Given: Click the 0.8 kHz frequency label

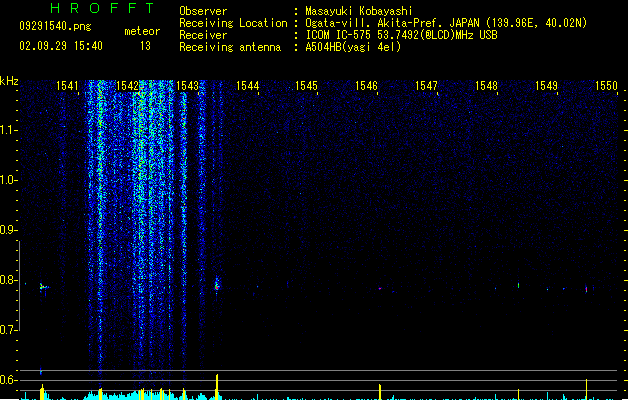Looking at the screenshot, I should click(8, 280).
